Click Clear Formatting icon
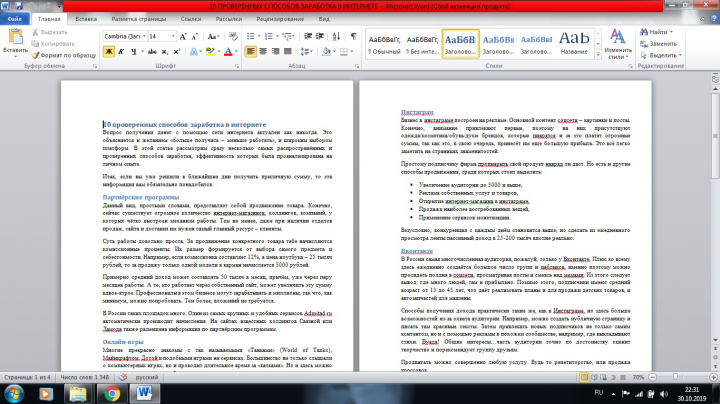Image resolution: width=720 pixels, height=404 pixels. point(233,36)
